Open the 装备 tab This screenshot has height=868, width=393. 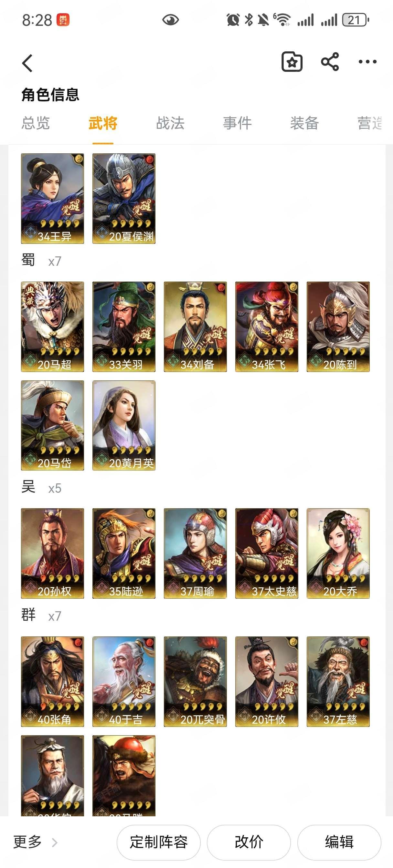tap(304, 123)
